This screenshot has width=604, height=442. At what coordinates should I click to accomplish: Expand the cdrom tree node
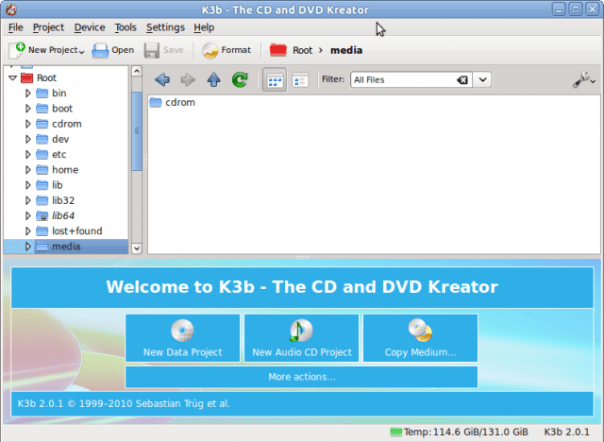[x=28, y=124]
